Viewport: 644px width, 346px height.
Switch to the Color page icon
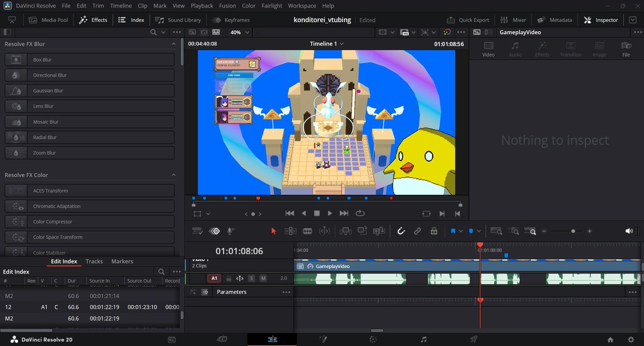(x=373, y=340)
